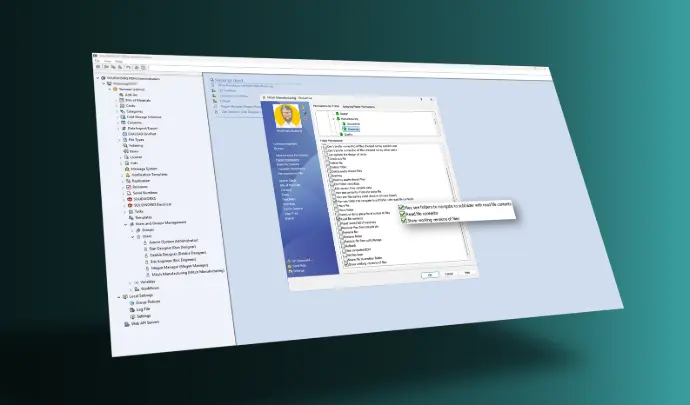This screenshot has height=405, width=690.
Task: Select the File Types icon
Action: coord(125,140)
